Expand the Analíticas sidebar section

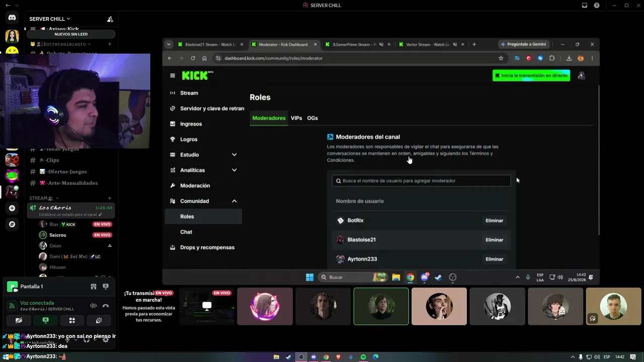[234, 170]
